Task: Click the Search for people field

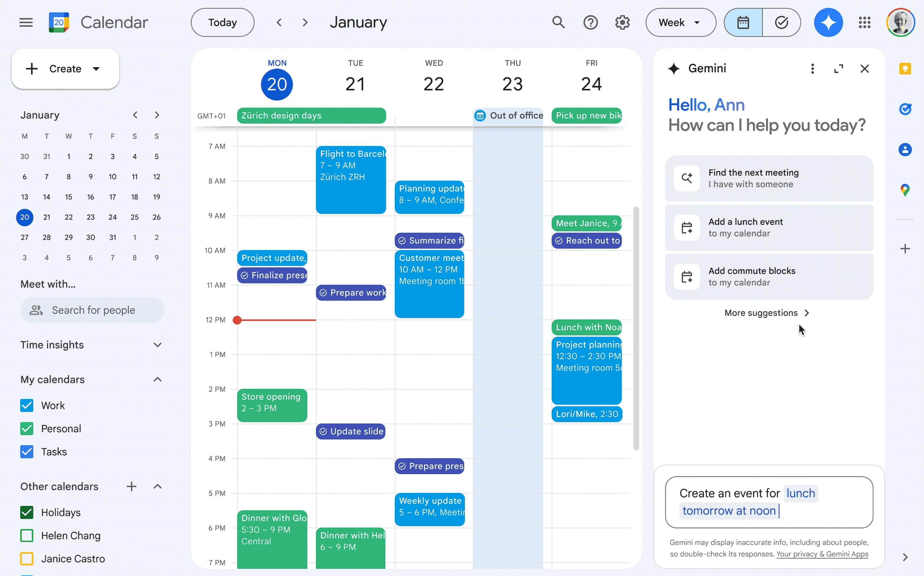Action: pos(92,310)
